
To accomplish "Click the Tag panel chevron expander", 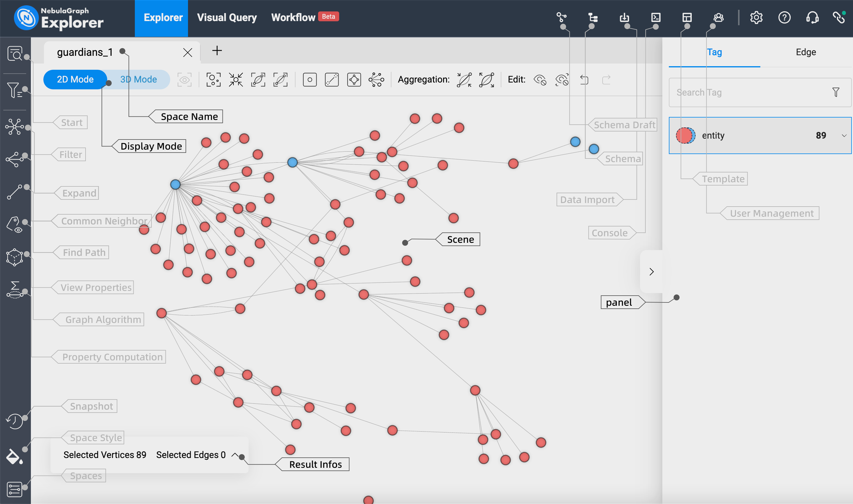I will (651, 272).
